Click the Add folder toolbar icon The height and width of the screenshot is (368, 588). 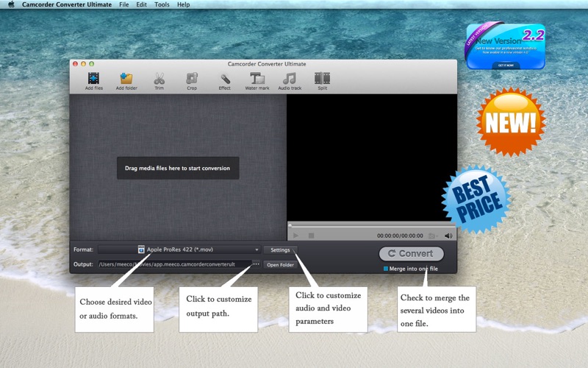[x=126, y=81]
